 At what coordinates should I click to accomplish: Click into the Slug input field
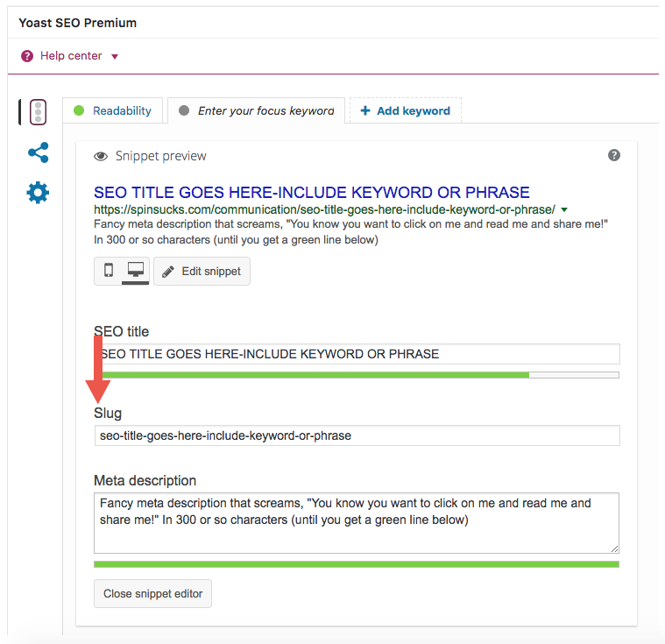coord(357,435)
